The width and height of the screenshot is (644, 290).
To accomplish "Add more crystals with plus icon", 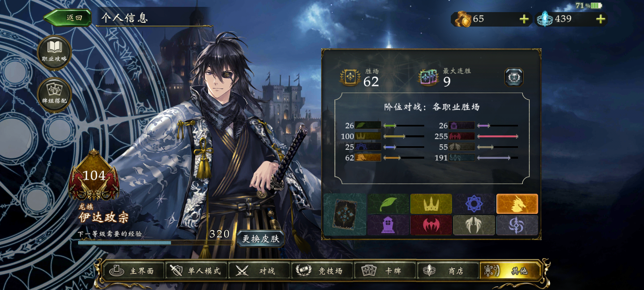I will tap(601, 19).
